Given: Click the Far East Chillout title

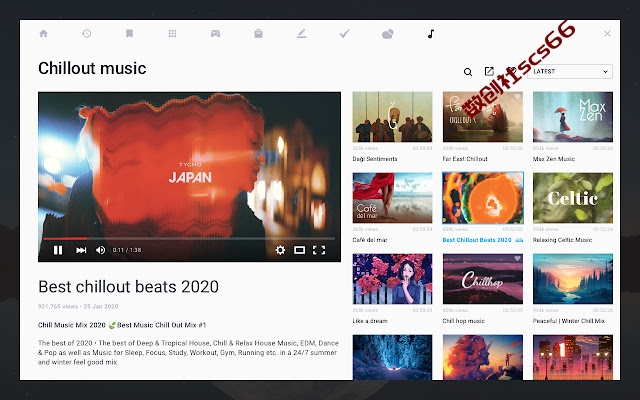Looking at the screenshot, I should [x=465, y=159].
